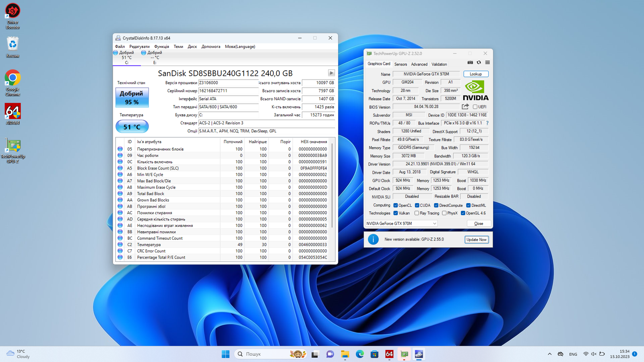The image size is (644, 362).
Task: Click the status circle of Temperature attribute C2
Action: click(120, 245)
